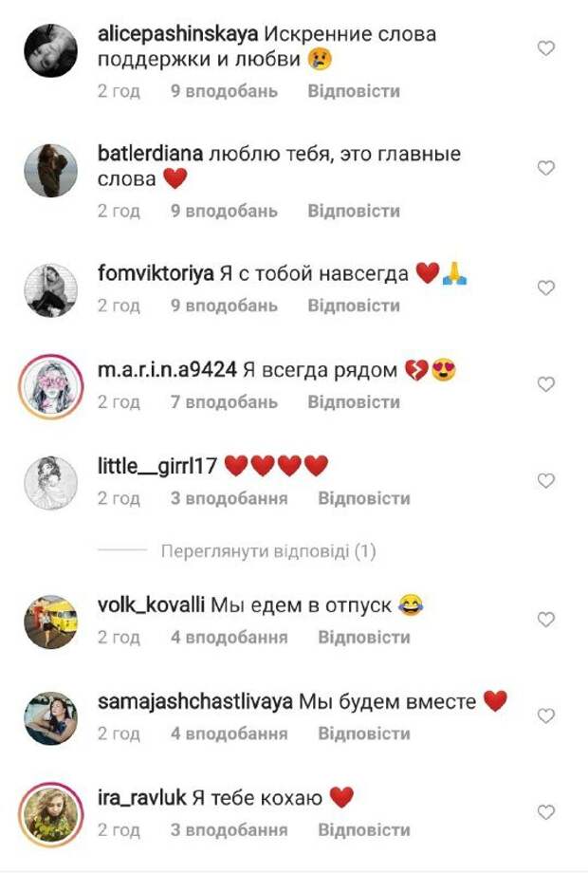
Task: Open the samajashchastlivaya username link
Action: point(195,701)
